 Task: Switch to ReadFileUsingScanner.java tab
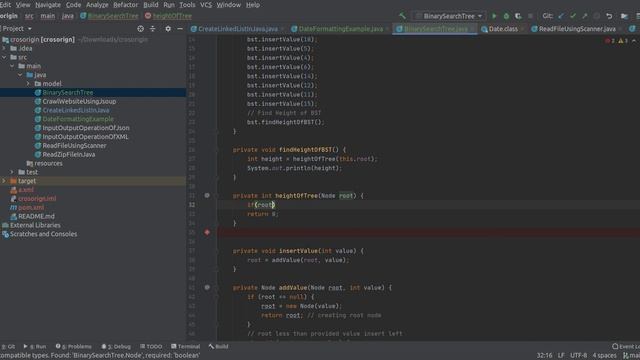[x=577, y=29]
